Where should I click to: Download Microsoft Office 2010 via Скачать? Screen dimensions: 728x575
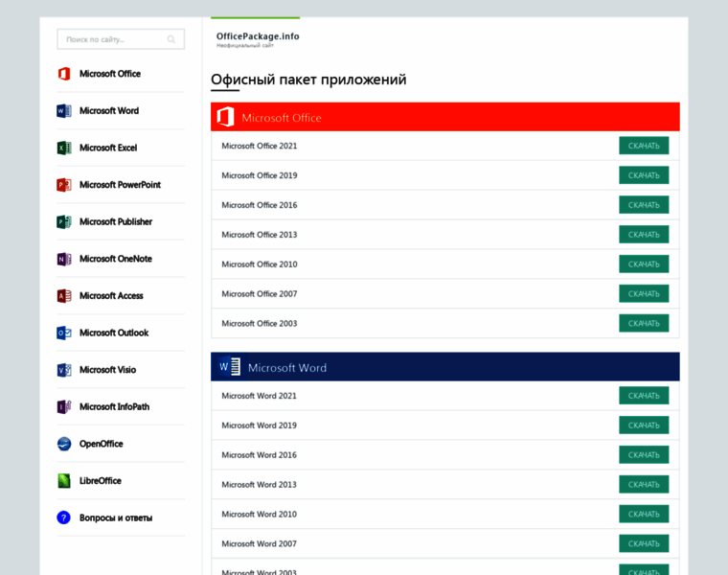644,264
